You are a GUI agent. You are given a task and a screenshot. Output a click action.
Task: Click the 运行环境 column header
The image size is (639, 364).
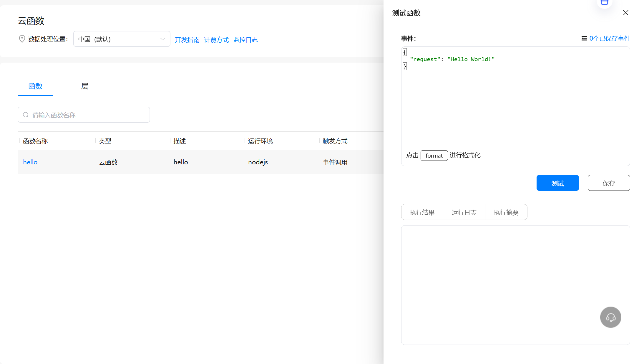(x=260, y=141)
